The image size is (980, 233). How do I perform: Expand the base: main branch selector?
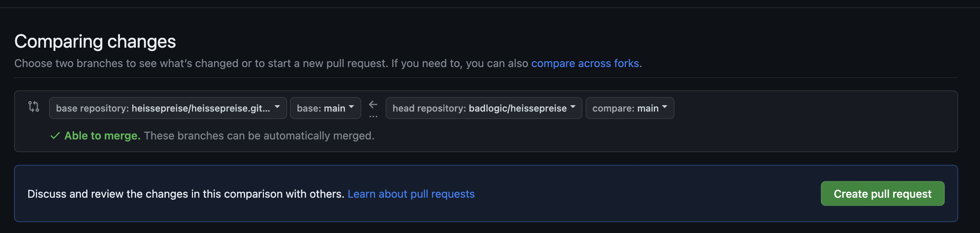click(325, 108)
